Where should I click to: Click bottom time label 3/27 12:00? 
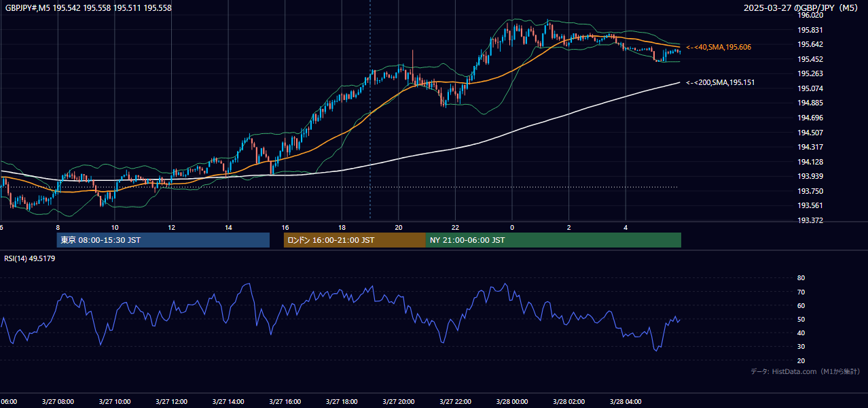pyautogui.click(x=172, y=402)
